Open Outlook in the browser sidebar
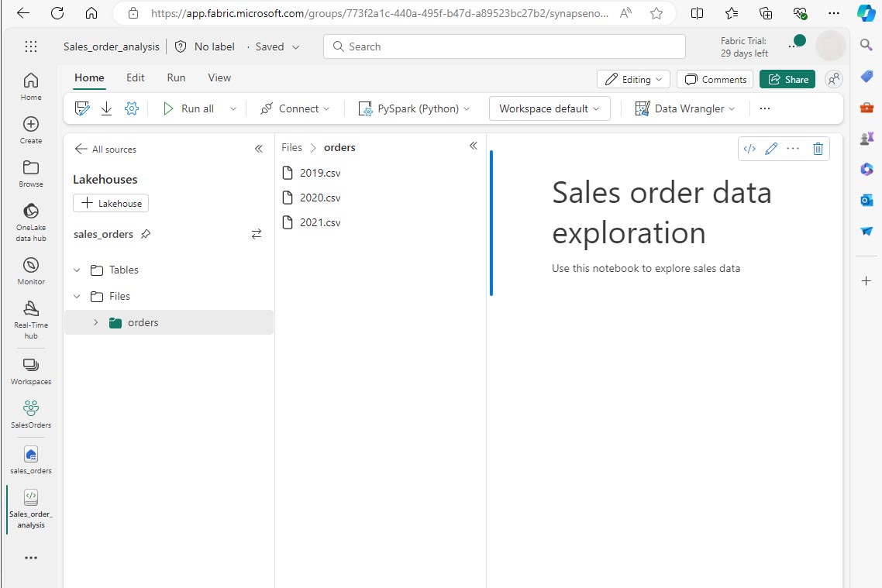882x588 pixels. (x=866, y=200)
